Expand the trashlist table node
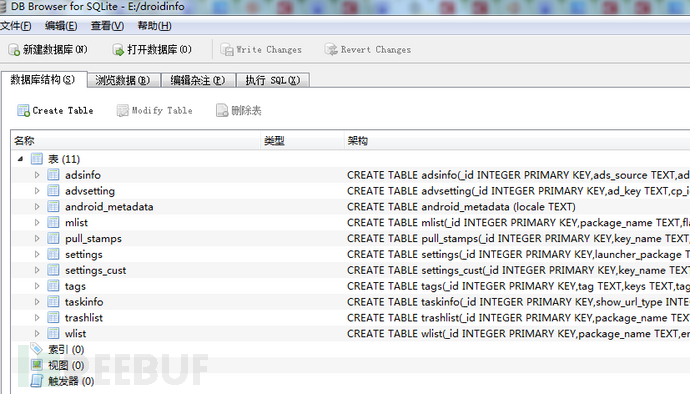This screenshot has width=690, height=394. click(x=37, y=317)
